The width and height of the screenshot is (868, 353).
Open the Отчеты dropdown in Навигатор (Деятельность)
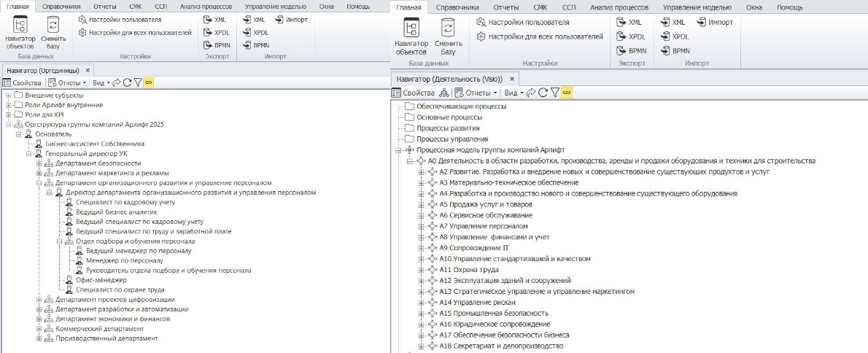476,93
